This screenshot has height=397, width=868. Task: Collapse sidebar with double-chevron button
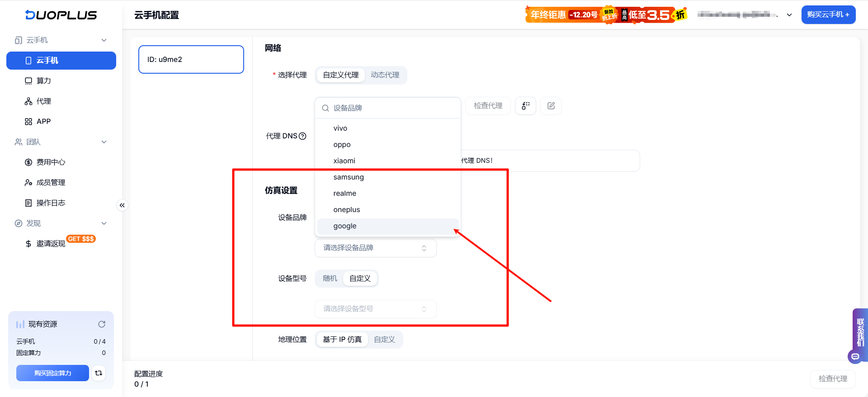tap(122, 205)
